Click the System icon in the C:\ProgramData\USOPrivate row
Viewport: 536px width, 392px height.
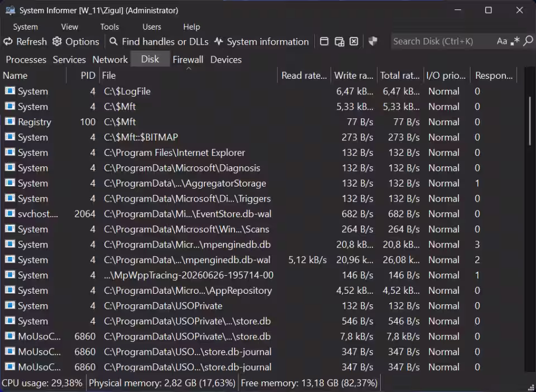pos(10,305)
